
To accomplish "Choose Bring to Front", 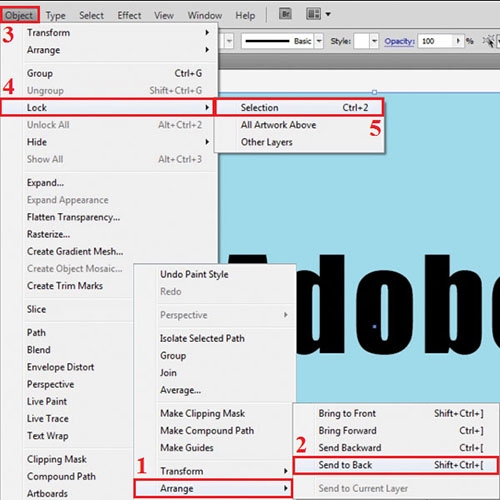I will point(397,414).
